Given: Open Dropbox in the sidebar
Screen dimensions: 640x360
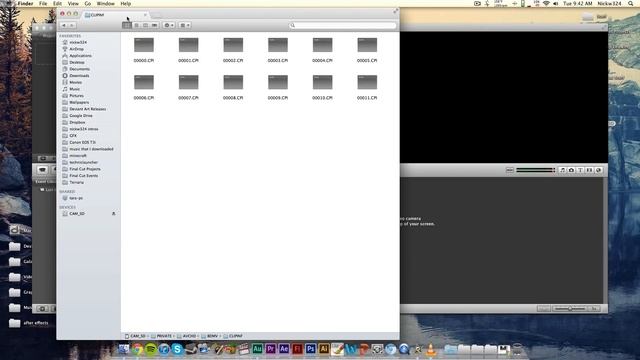Looking at the screenshot, I should point(77,122).
